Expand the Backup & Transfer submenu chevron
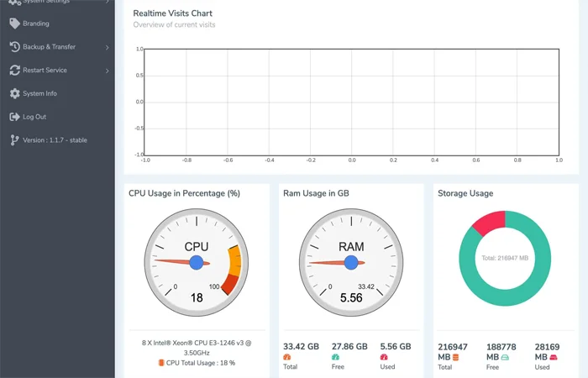 (x=108, y=47)
